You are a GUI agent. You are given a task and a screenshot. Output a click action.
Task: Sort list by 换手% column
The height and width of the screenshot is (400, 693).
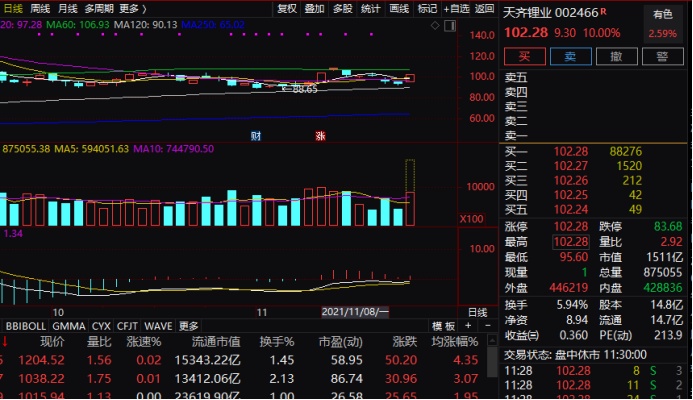(x=277, y=342)
